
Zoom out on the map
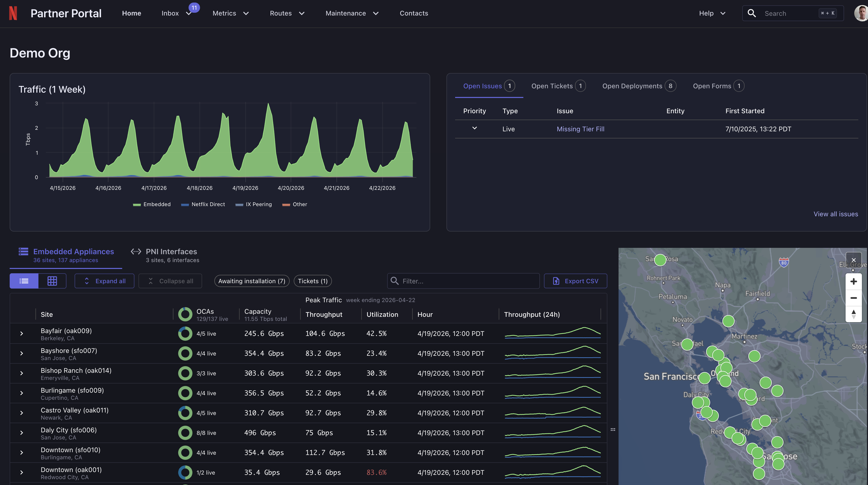(x=853, y=298)
